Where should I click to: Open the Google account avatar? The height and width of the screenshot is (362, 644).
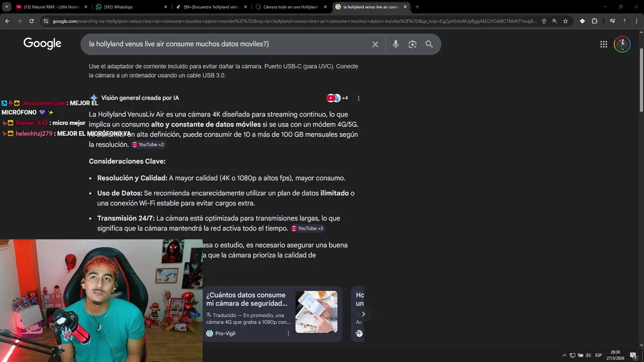622,44
